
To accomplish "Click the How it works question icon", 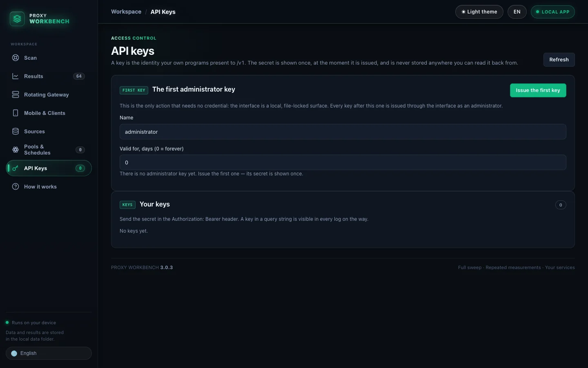I will click(x=16, y=186).
